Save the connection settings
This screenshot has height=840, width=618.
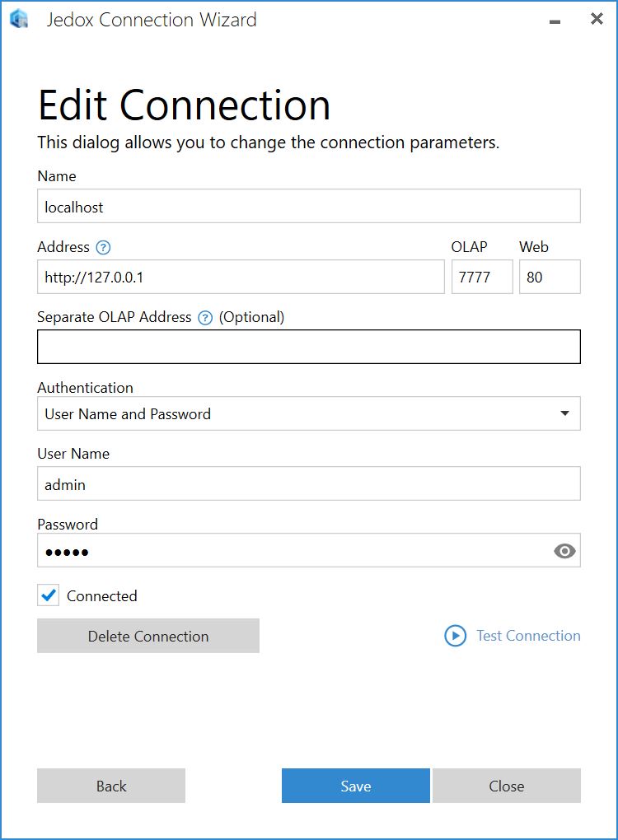pos(355,786)
